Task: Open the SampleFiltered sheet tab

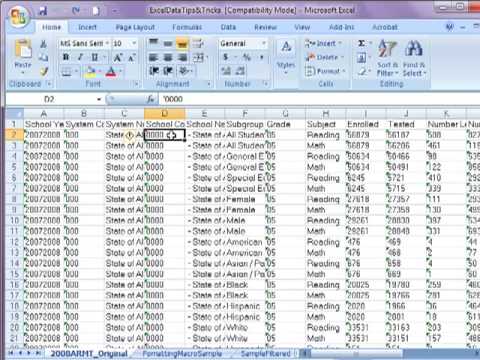Action: [x=265, y=353]
